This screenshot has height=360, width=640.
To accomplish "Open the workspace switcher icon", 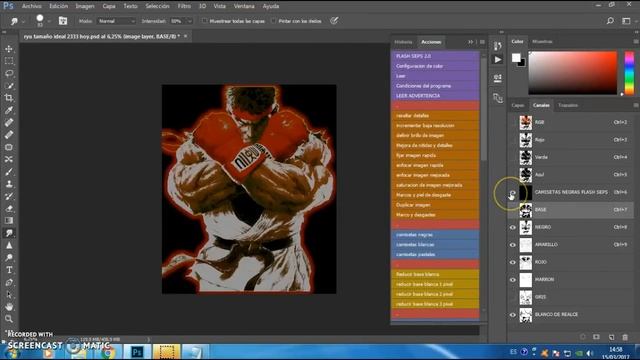I will (x=626, y=21).
